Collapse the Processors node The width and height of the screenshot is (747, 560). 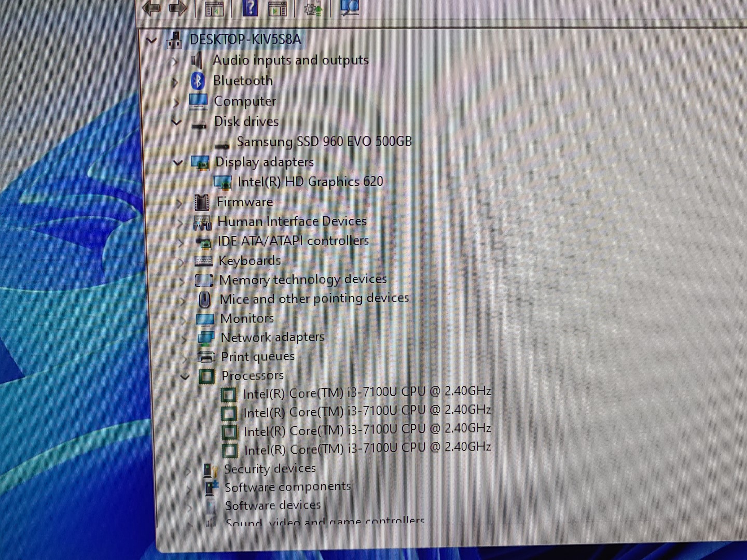(x=185, y=377)
